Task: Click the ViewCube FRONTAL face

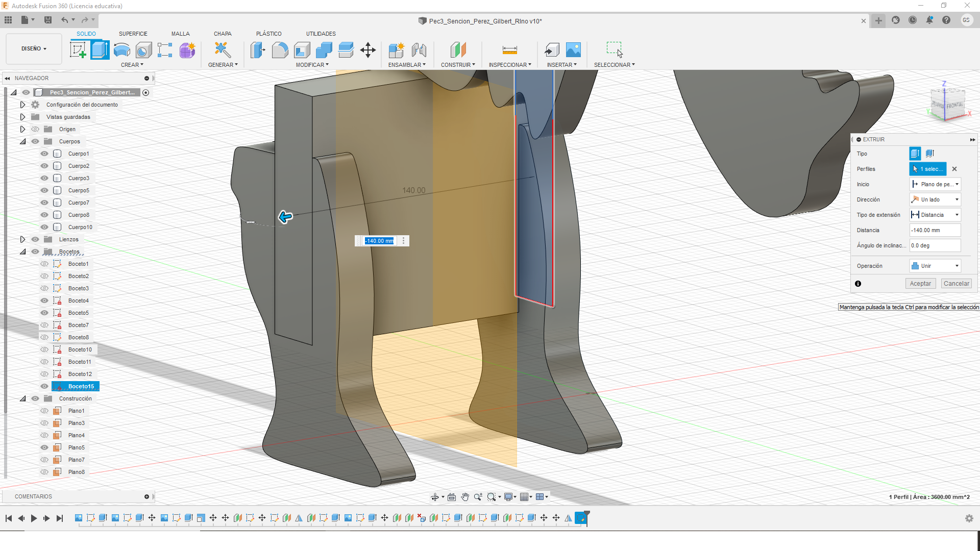Action: (x=954, y=105)
